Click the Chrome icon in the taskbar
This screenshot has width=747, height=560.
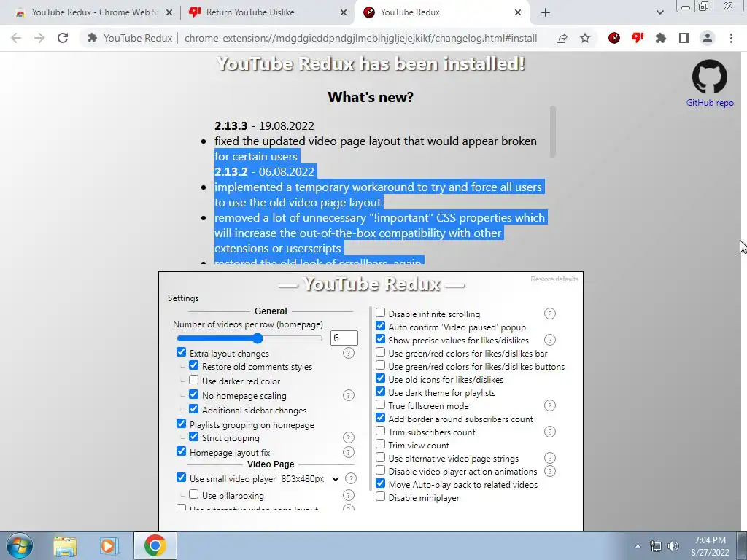pos(155,545)
